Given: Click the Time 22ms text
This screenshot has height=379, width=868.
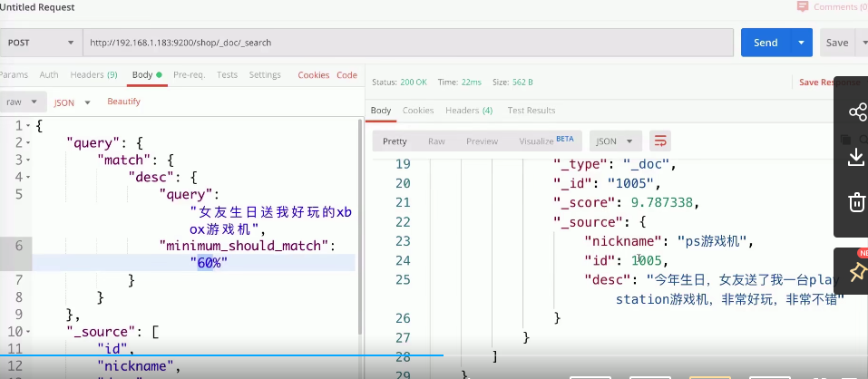Looking at the screenshot, I should 460,82.
